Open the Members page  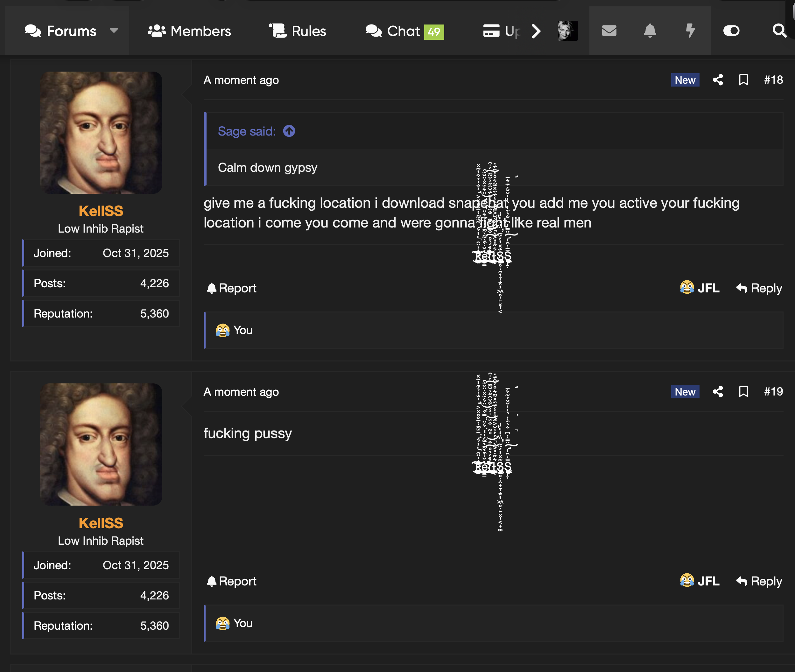click(189, 31)
